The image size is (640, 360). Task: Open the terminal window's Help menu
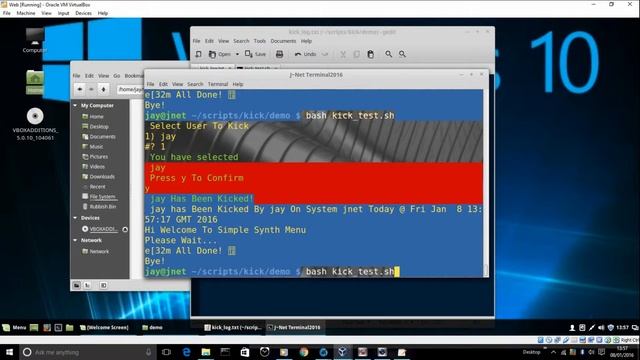[238, 84]
